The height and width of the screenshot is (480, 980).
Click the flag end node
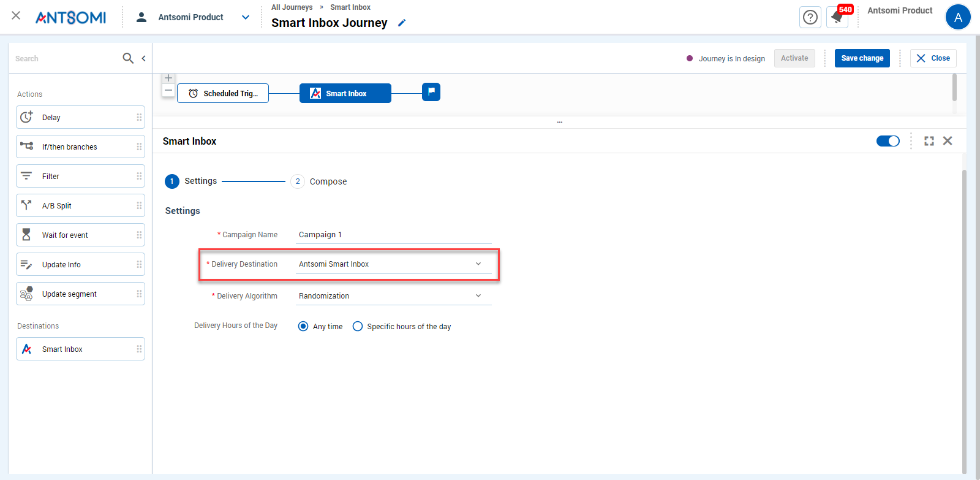(431, 92)
